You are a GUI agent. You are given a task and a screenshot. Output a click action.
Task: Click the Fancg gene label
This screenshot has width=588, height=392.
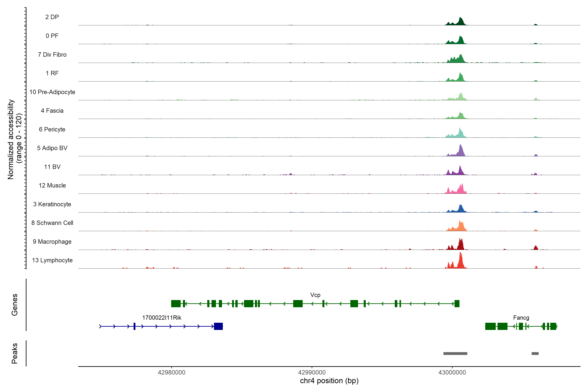[521, 318]
